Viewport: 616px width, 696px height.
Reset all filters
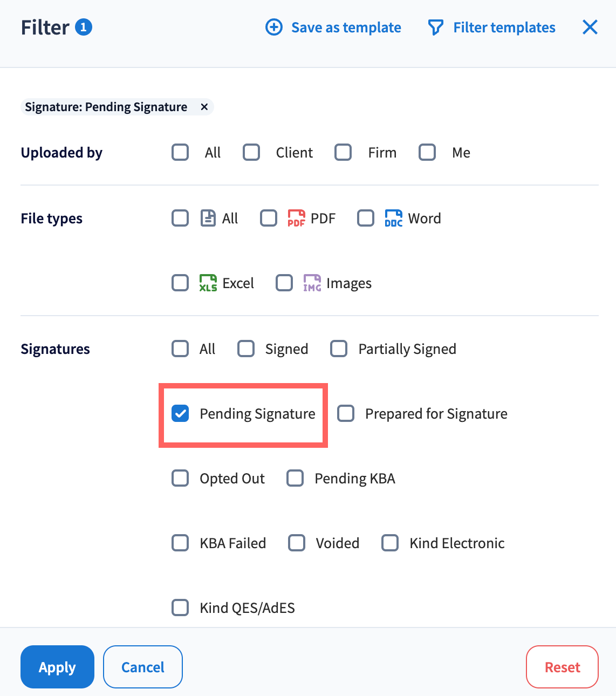pyautogui.click(x=562, y=667)
